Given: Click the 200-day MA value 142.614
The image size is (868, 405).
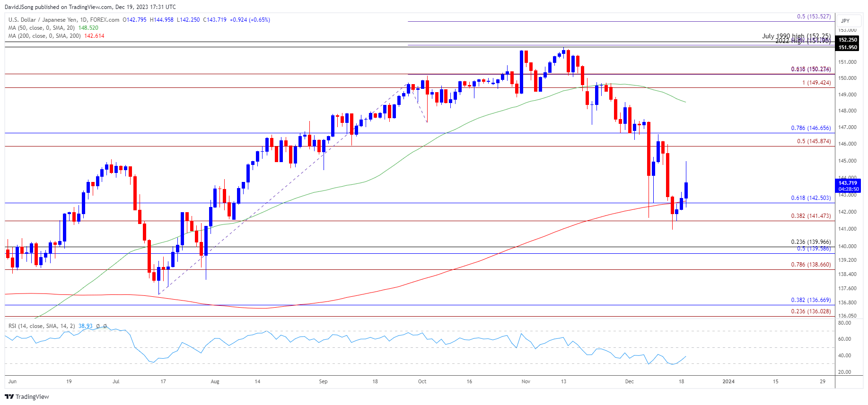Looking at the screenshot, I should point(94,36).
